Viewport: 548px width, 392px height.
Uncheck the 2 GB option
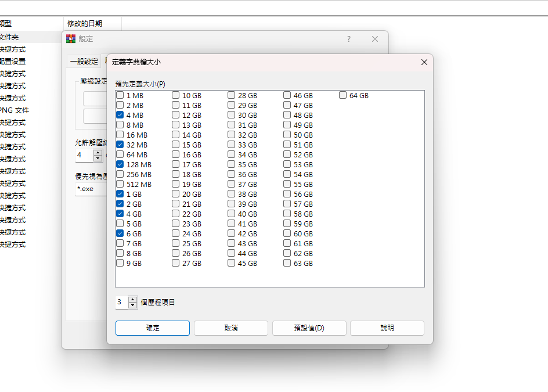click(120, 203)
